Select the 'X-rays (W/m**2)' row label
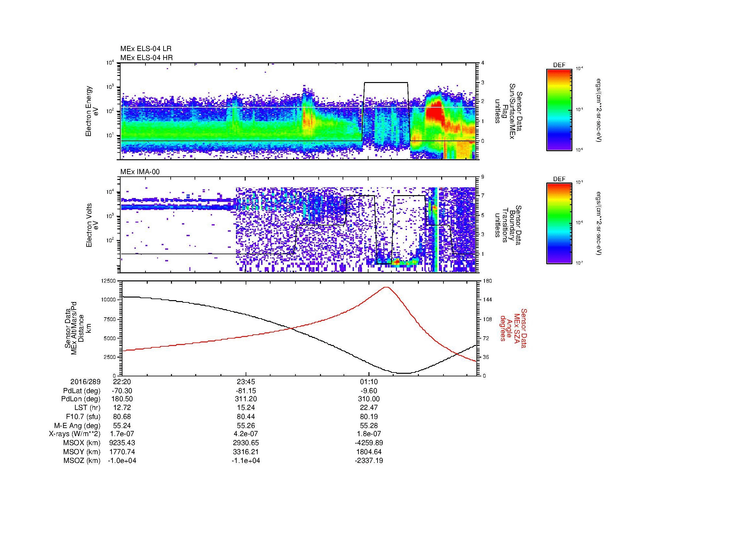The width and height of the screenshot is (756, 534). click(x=75, y=434)
